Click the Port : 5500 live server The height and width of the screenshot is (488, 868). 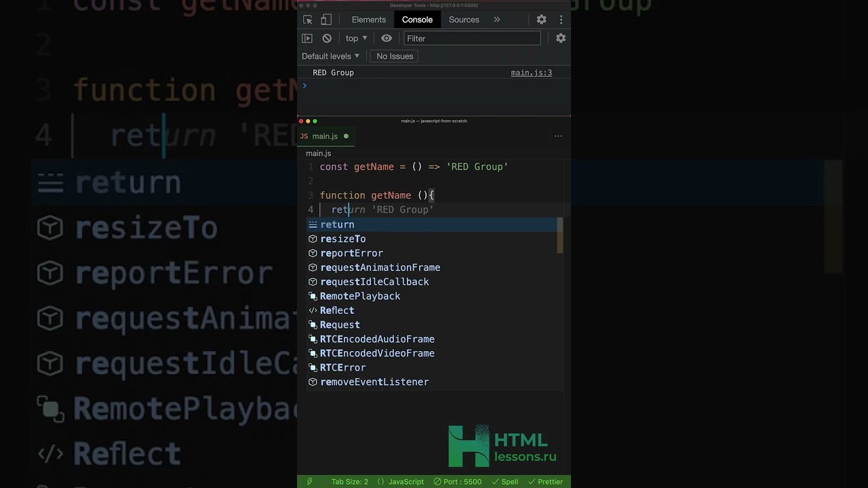[456, 482]
